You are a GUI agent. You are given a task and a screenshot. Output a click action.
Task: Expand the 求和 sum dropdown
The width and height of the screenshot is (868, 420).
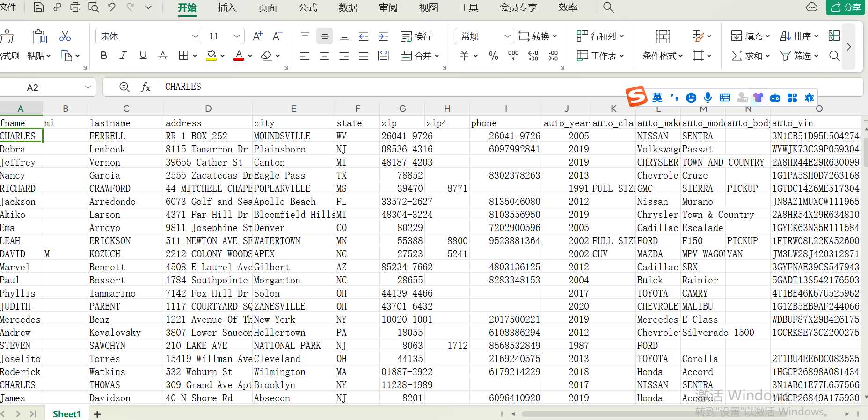click(767, 56)
